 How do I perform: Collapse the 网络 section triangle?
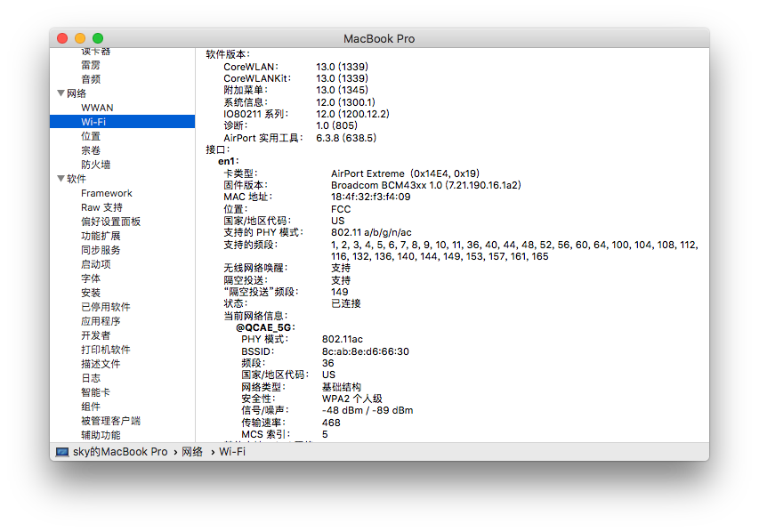[x=61, y=93]
